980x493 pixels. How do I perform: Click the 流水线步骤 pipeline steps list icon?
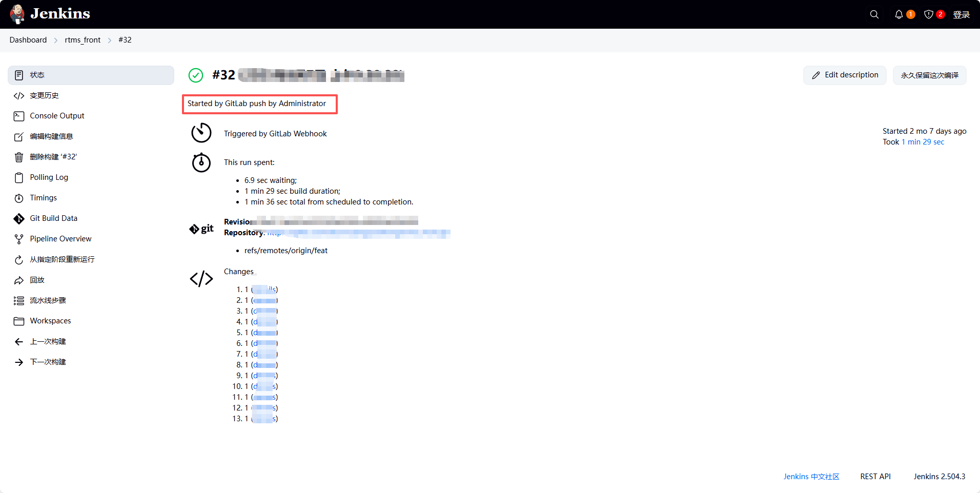19,301
